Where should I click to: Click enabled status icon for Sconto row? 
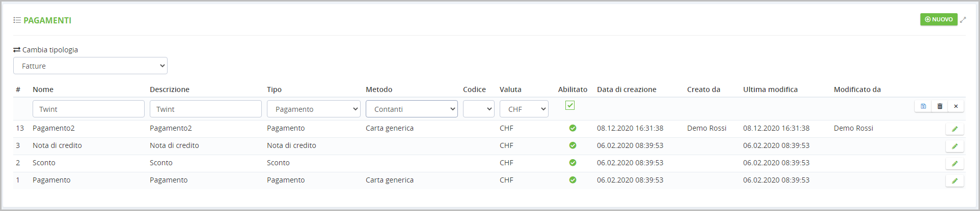coord(573,163)
